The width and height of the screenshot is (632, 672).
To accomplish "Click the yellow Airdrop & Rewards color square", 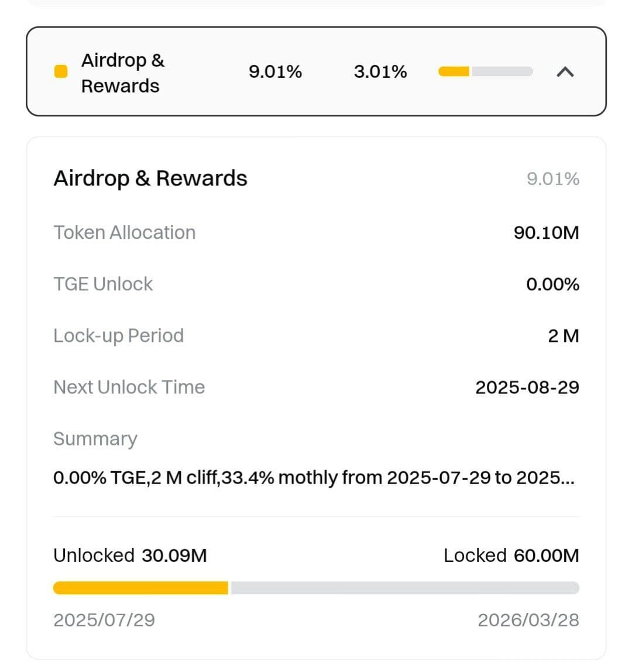I will tap(61, 72).
